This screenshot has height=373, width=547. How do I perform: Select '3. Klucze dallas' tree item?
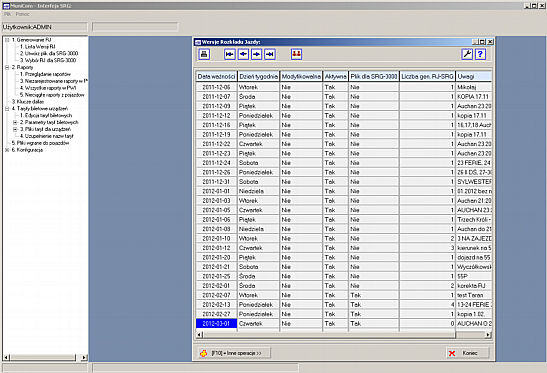pyautogui.click(x=28, y=102)
